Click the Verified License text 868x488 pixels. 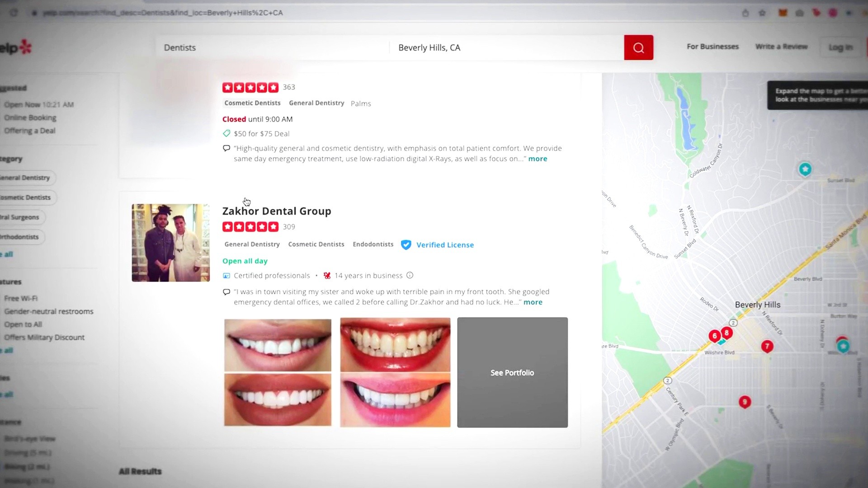click(445, 245)
